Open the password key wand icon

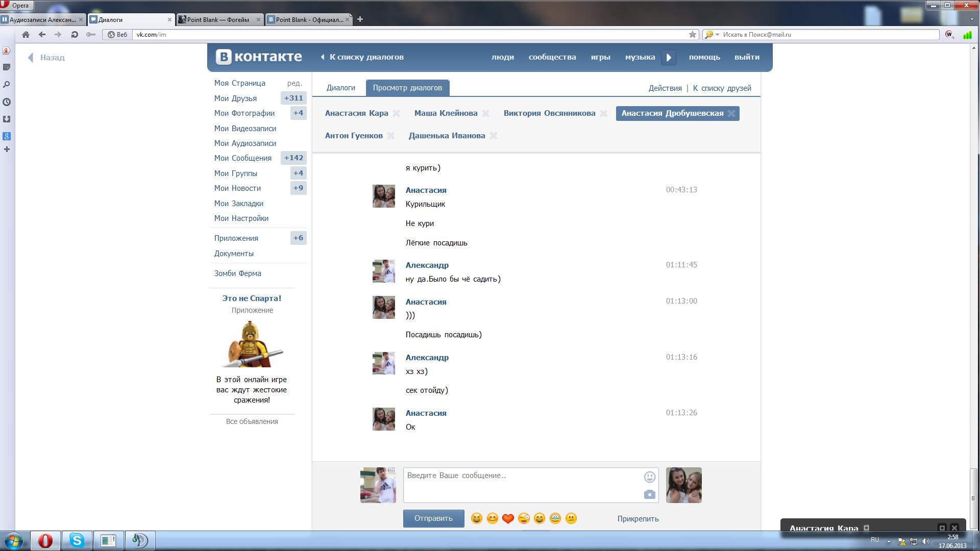[91, 35]
